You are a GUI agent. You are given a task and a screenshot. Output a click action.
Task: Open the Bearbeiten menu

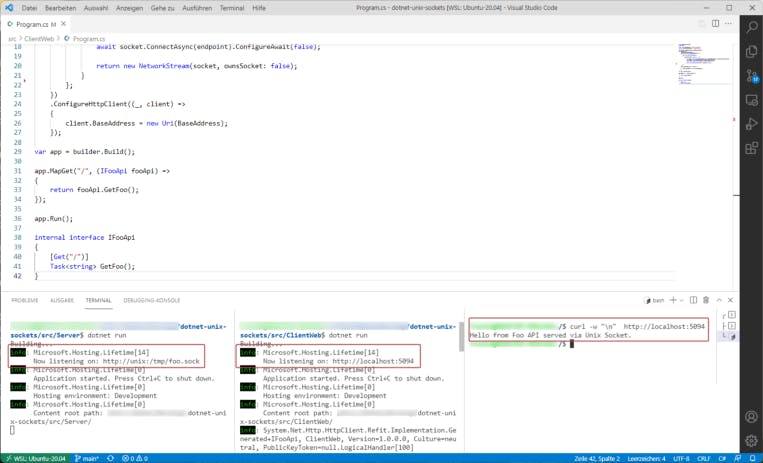tap(60, 8)
